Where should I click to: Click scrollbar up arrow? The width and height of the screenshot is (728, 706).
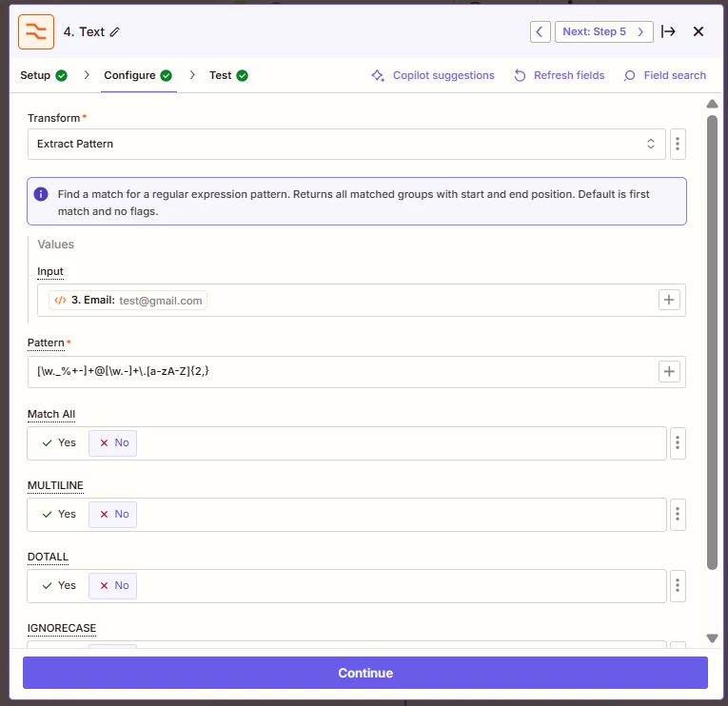712,104
